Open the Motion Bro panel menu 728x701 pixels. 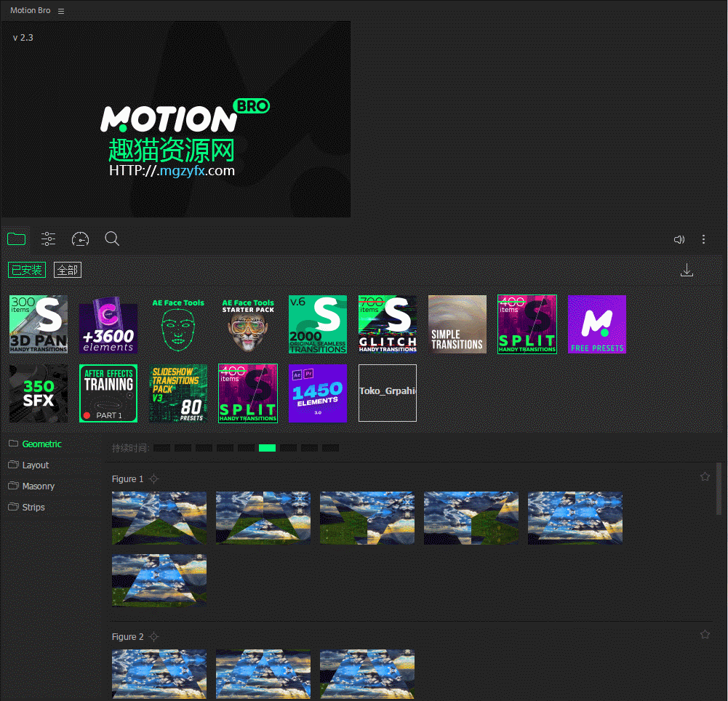pos(61,11)
